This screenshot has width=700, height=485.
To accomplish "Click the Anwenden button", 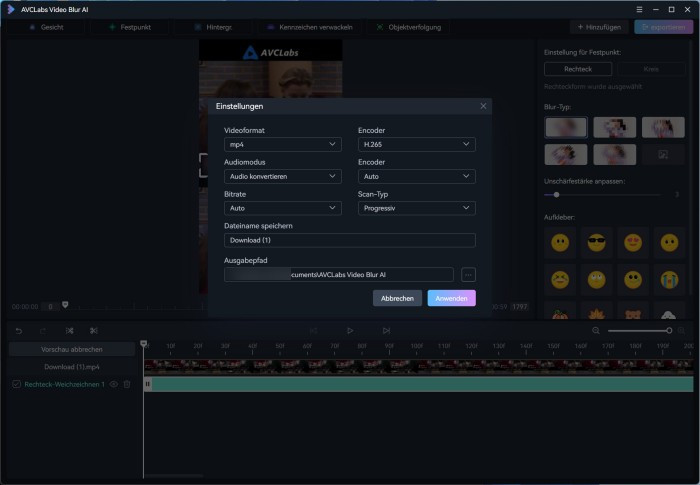I will point(451,298).
